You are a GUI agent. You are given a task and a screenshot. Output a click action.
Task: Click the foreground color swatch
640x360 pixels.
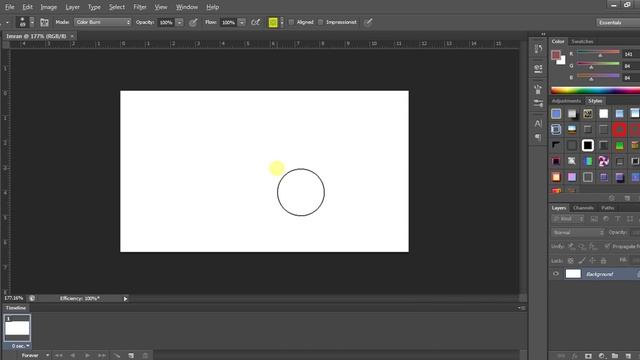[x=556, y=55]
